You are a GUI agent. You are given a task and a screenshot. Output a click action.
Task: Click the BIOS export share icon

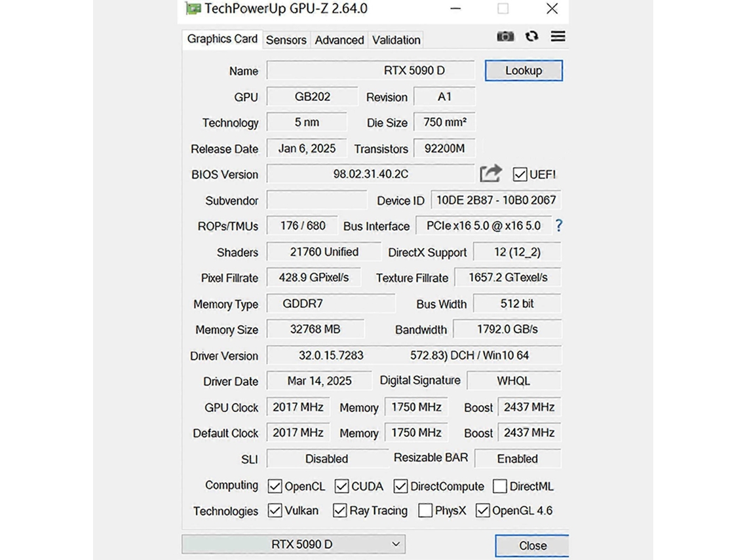pyautogui.click(x=490, y=174)
